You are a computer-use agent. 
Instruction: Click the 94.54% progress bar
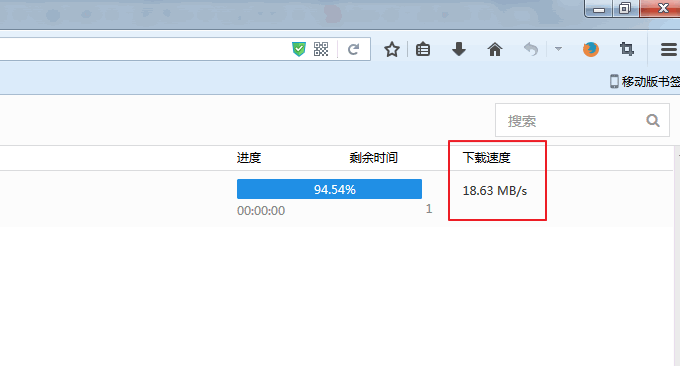[329, 189]
